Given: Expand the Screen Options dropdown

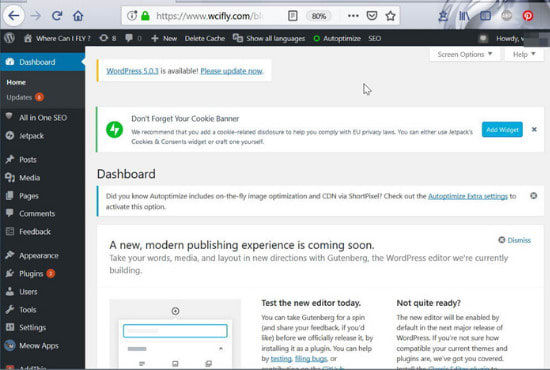Looking at the screenshot, I should point(465,54).
